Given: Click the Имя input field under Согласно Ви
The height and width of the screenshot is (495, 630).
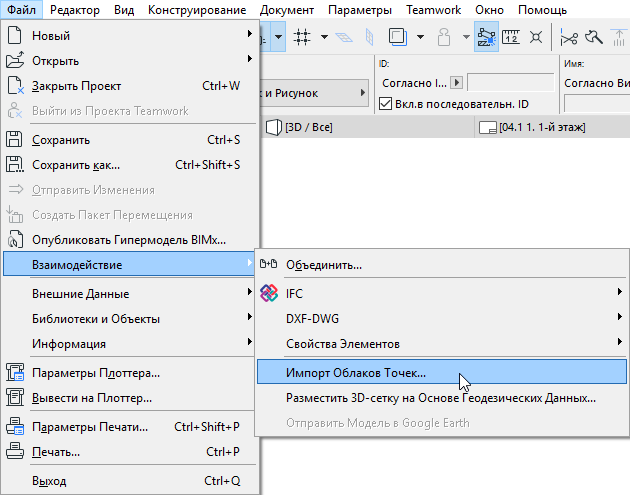Looking at the screenshot, I should [x=597, y=104].
